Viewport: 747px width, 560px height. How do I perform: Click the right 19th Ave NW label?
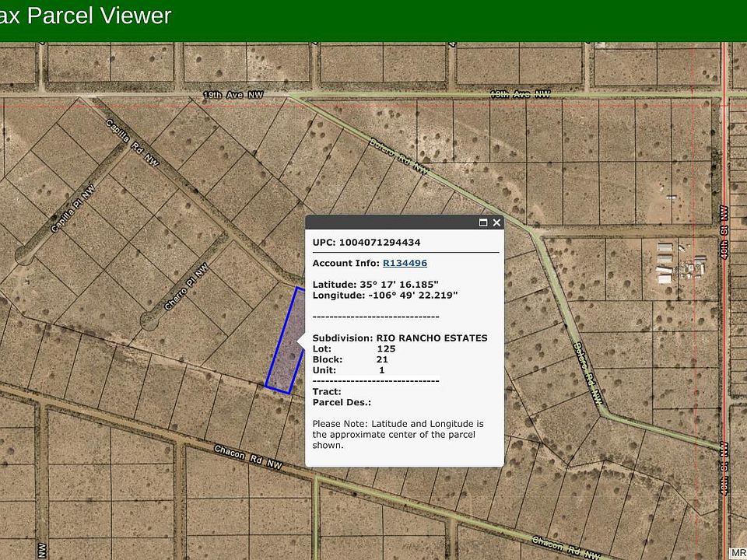(521, 95)
